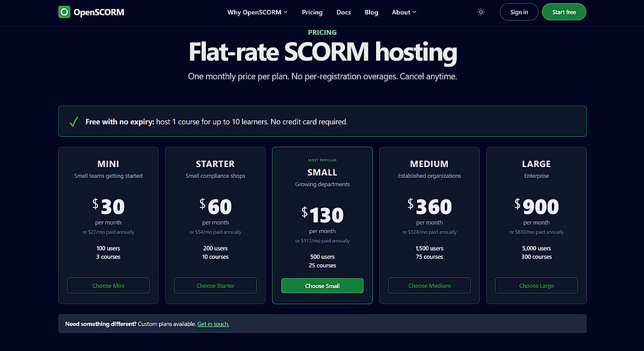Click the $30 price
This screenshot has height=351, width=644.
pos(108,206)
